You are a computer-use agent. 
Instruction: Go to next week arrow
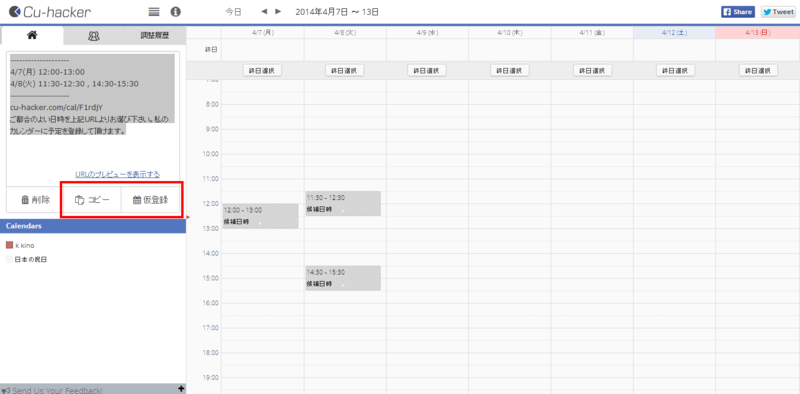278,12
